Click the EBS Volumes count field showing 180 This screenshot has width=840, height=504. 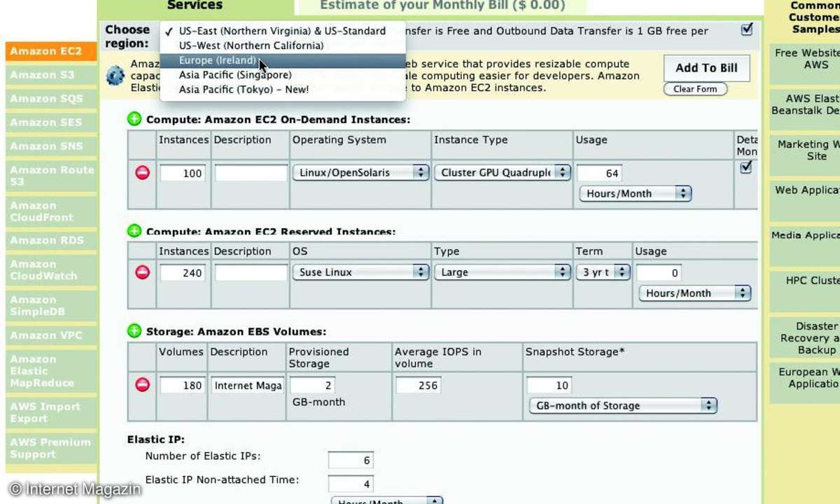[183, 386]
